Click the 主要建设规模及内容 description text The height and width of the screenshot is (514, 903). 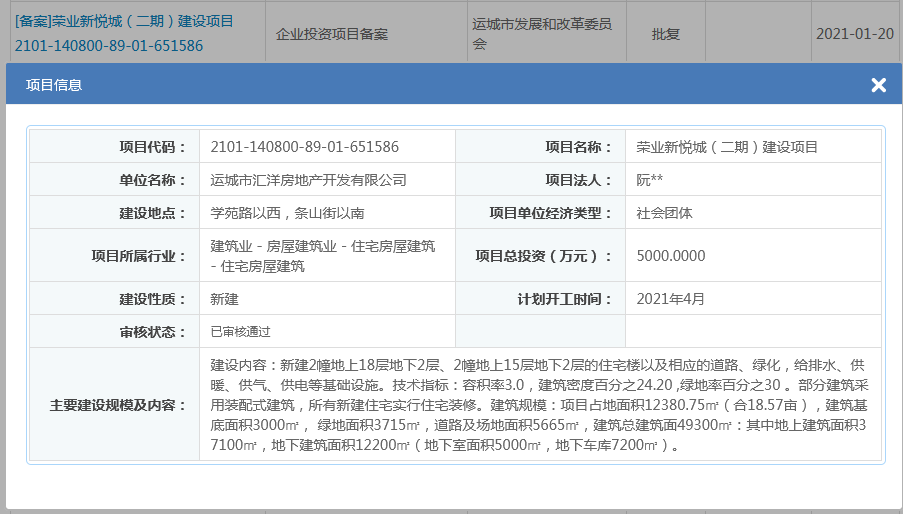point(540,404)
